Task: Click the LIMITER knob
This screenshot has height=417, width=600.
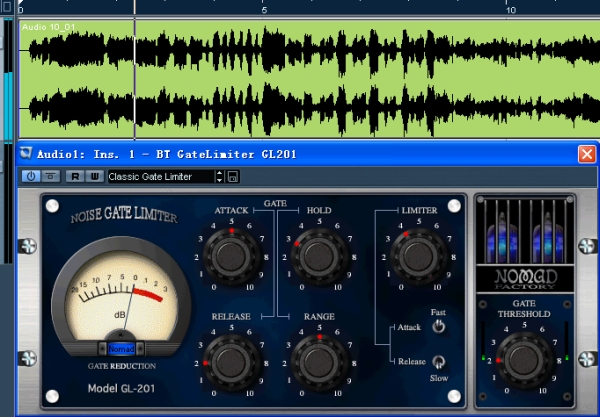Action: click(x=419, y=256)
